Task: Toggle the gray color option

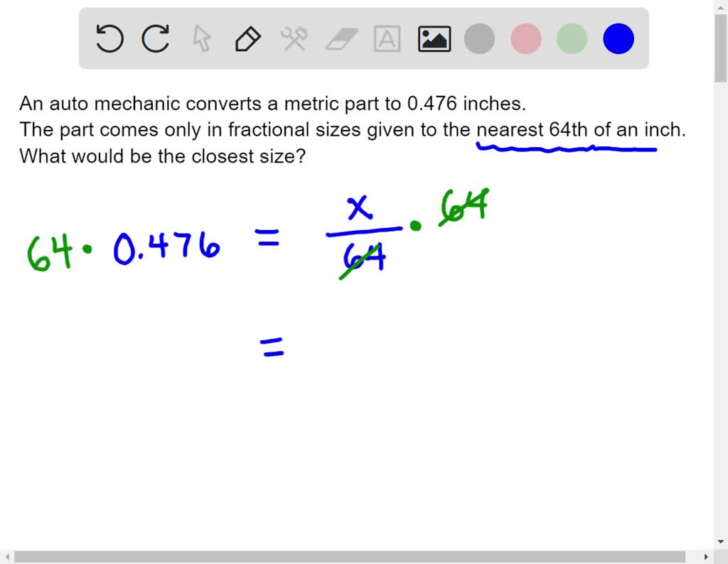Action: click(x=478, y=39)
